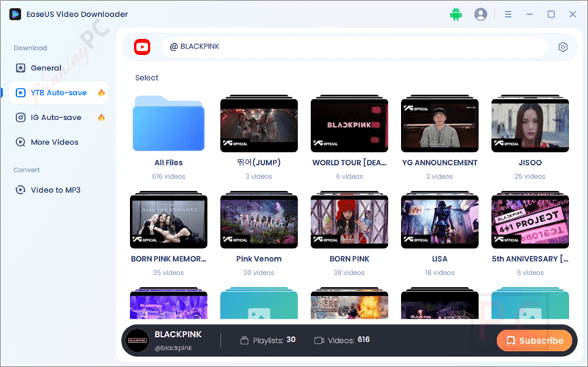Open the Android app icon
Viewport: 588px width, 367px height.
click(455, 14)
